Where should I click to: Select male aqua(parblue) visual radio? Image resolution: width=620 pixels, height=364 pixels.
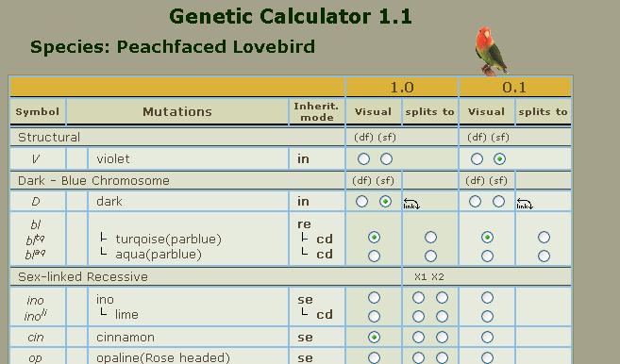click(x=374, y=256)
